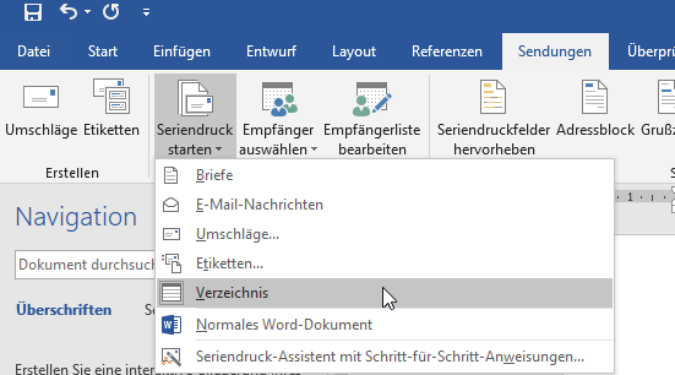The width and height of the screenshot is (675, 375).
Task: Switch to the Start tab
Action: click(102, 52)
